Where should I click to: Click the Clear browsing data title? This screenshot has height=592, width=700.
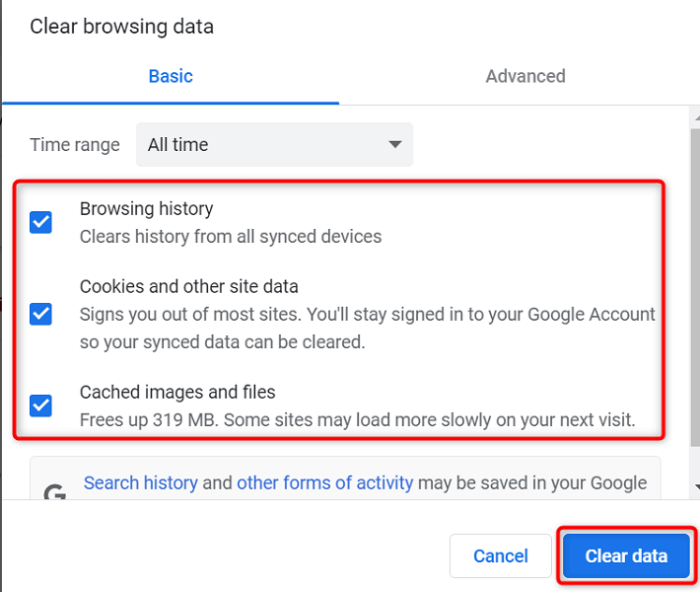121,27
